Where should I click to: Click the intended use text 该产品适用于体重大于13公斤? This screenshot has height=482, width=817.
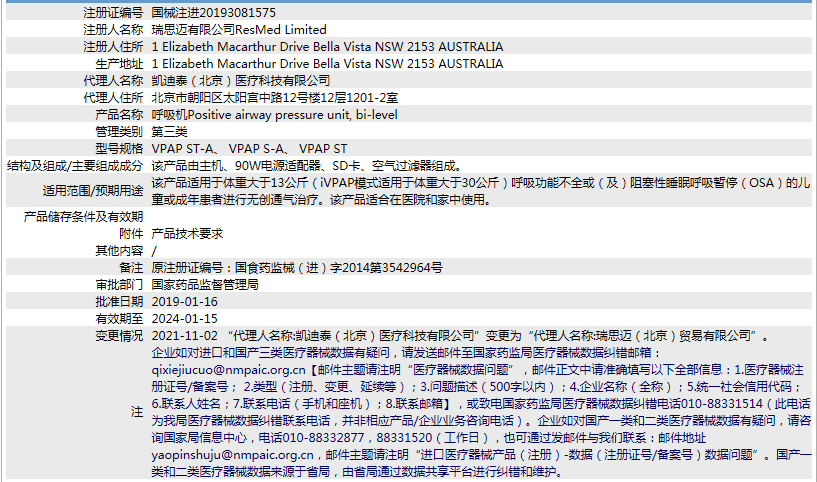[x=481, y=191]
